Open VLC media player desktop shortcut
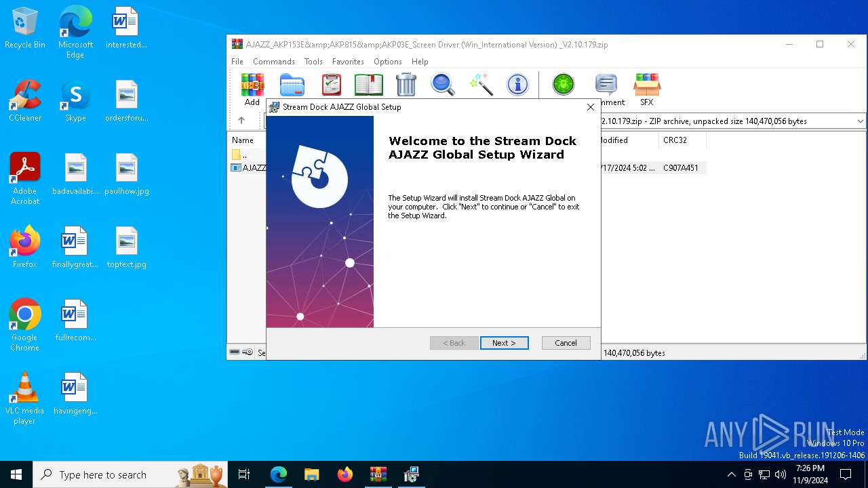 click(x=25, y=399)
